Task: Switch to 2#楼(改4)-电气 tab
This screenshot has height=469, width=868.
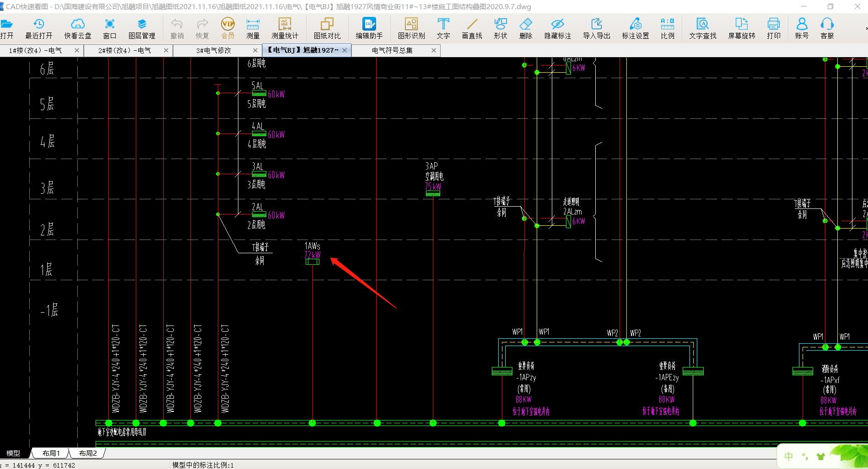Action: 124,50
